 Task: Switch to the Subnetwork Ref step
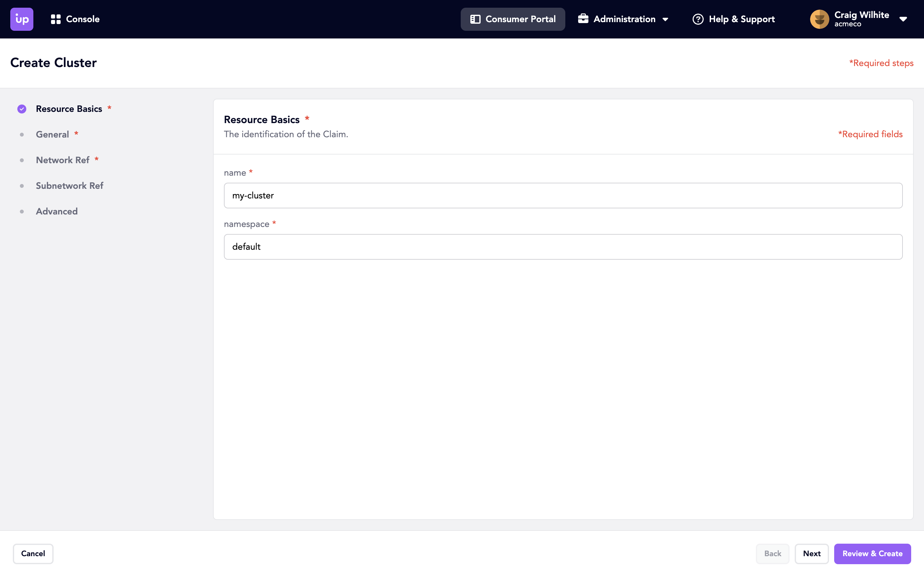point(70,186)
